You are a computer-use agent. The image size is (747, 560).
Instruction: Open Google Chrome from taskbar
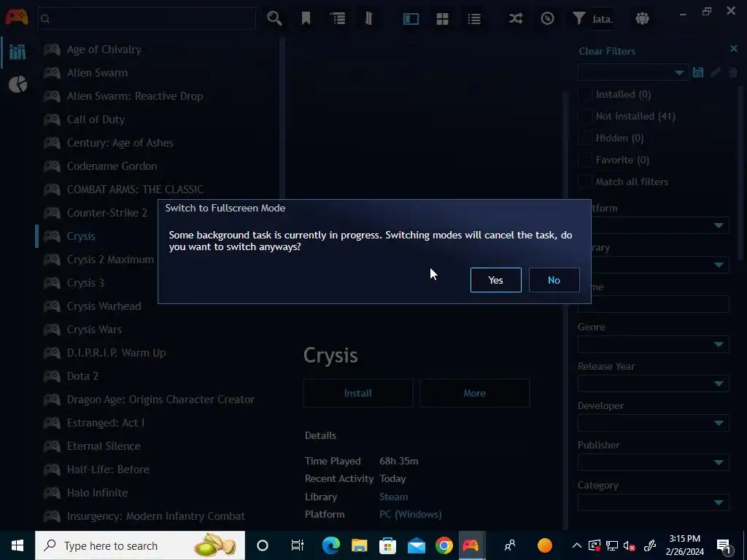coord(444,545)
